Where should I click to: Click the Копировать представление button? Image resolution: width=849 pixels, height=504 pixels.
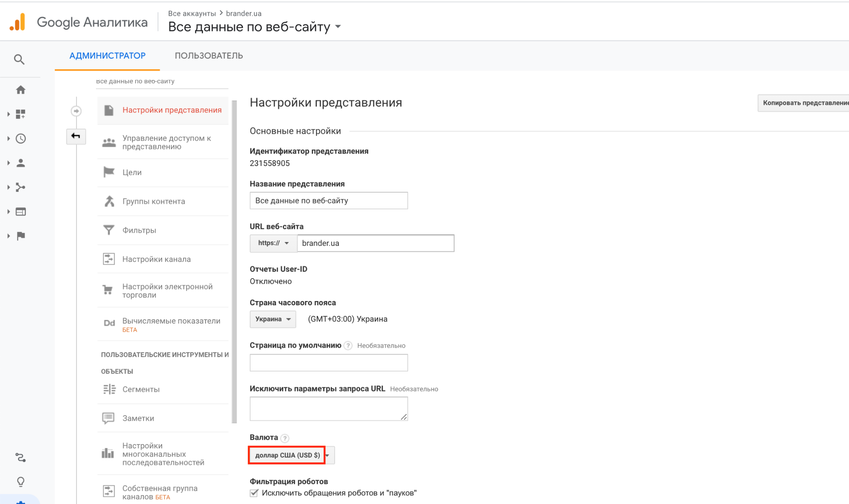[804, 103]
